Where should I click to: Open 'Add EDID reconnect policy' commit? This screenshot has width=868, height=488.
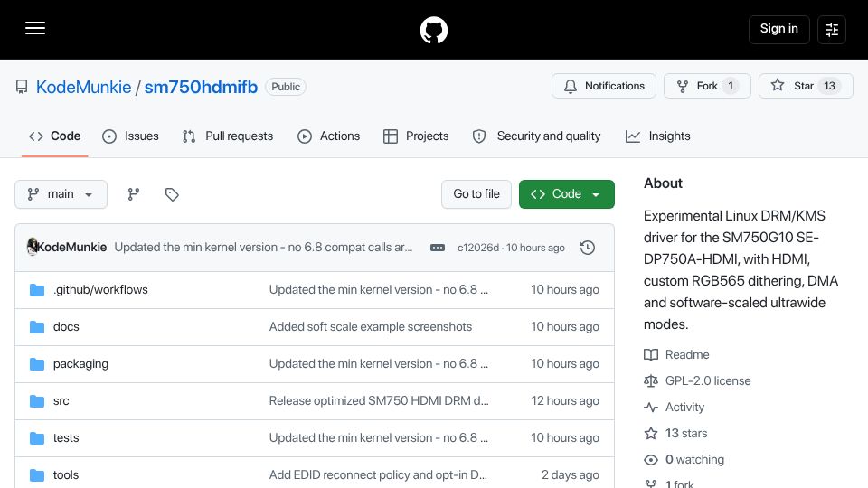click(378, 474)
